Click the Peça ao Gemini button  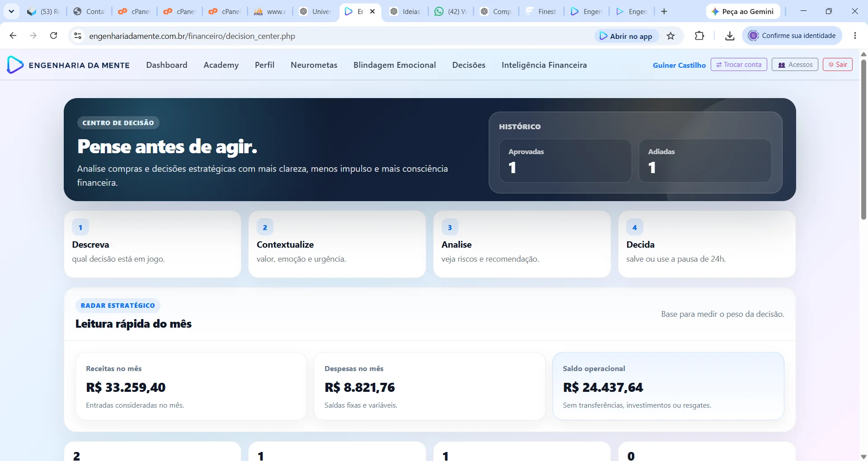(743, 12)
